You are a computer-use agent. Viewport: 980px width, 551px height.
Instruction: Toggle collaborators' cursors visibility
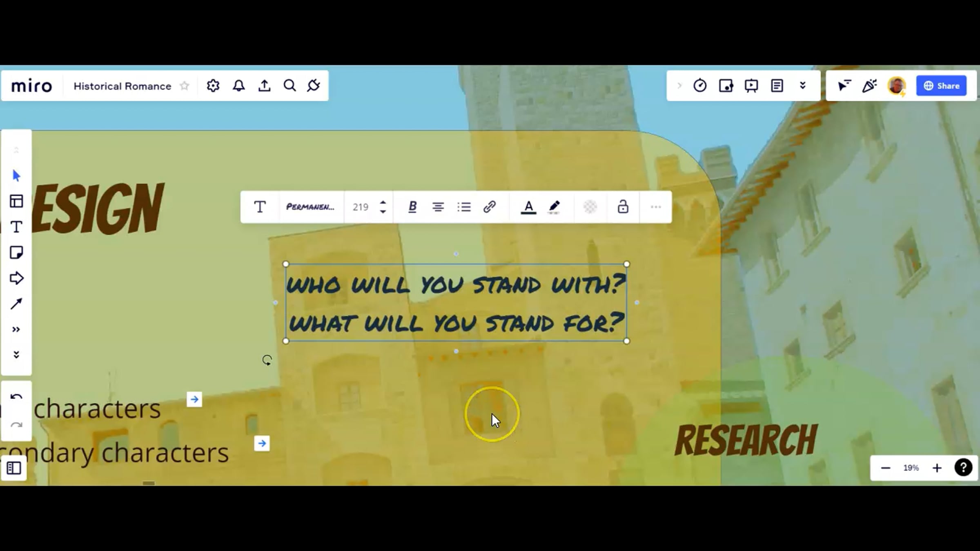tap(844, 86)
